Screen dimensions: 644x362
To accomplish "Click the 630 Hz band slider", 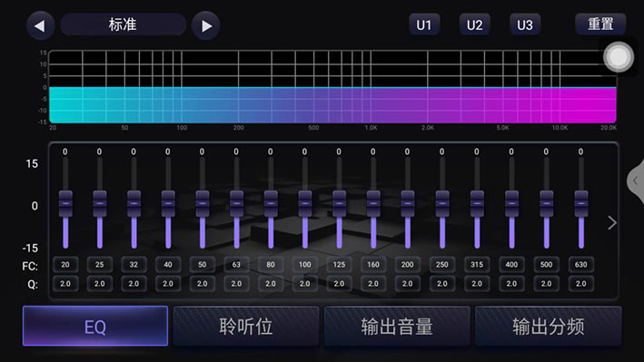I will [x=580, y=203].
